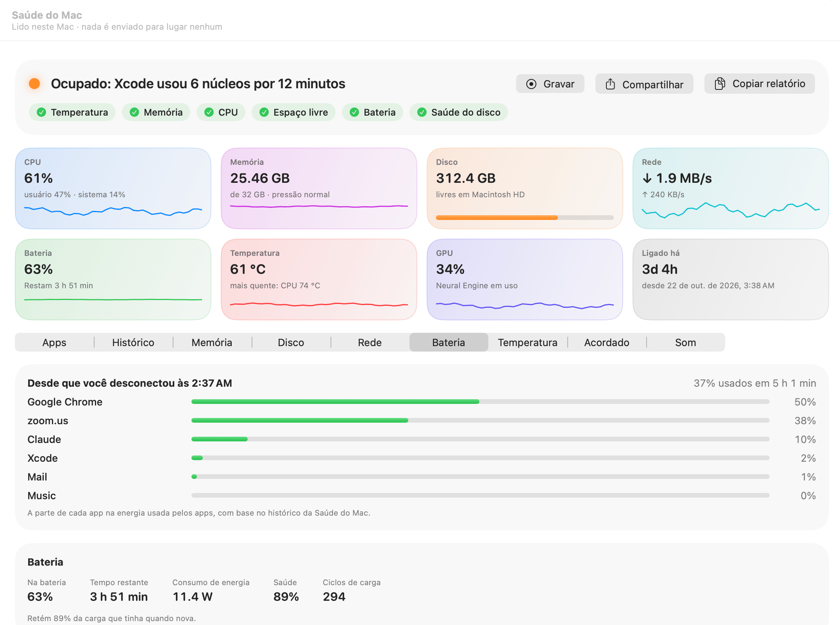Click the zoom.us energy usage bar
This screenshot has height=625, width=840.
pos(481,420)
